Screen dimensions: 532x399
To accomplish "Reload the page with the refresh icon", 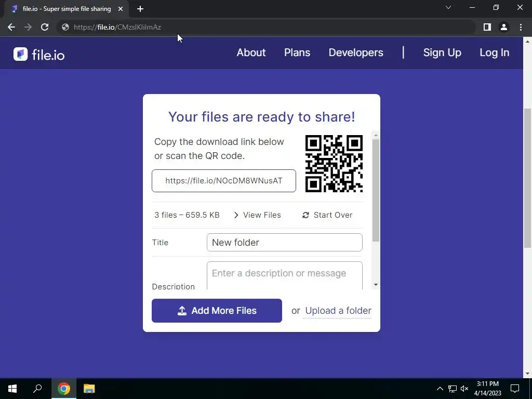I will click(45, 27).
